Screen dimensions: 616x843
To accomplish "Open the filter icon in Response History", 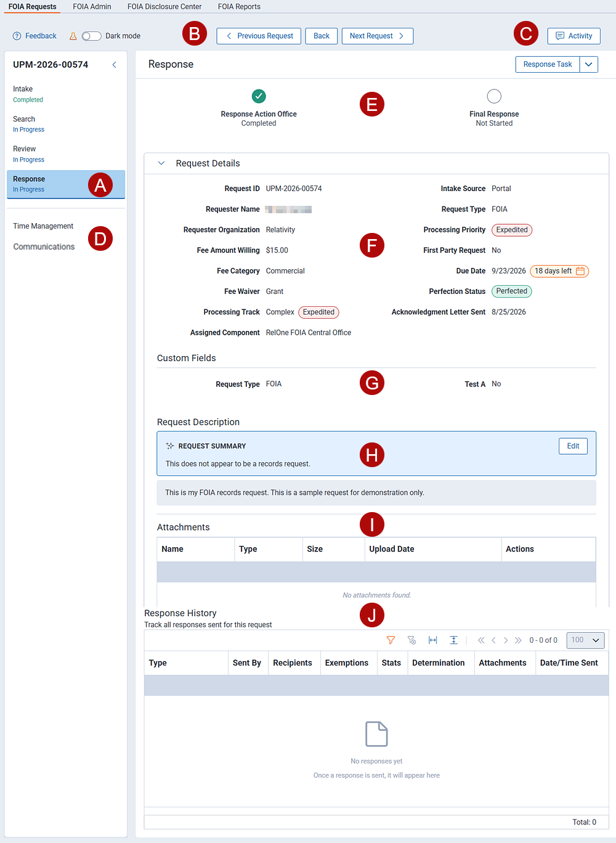I will [391, 640].
